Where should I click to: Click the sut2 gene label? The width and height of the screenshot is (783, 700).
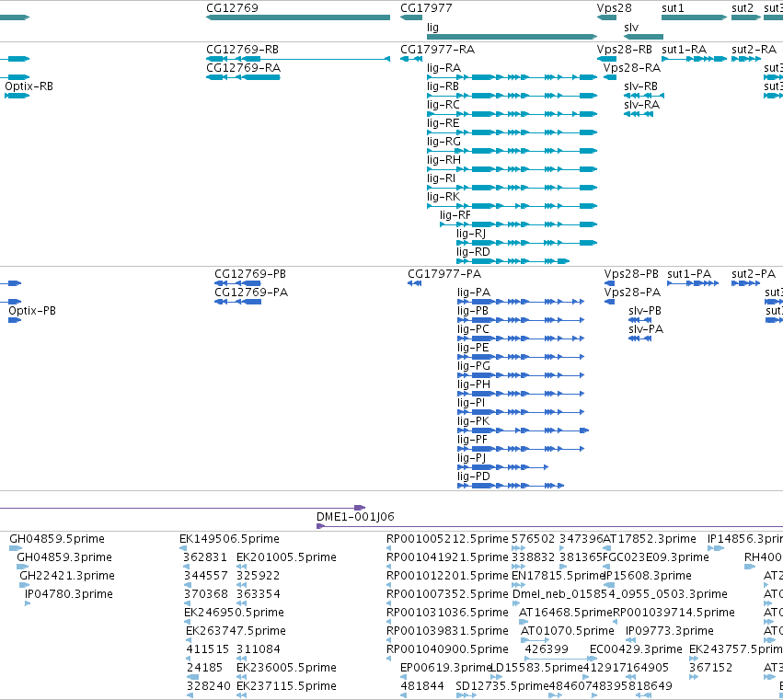coord(742,8)
